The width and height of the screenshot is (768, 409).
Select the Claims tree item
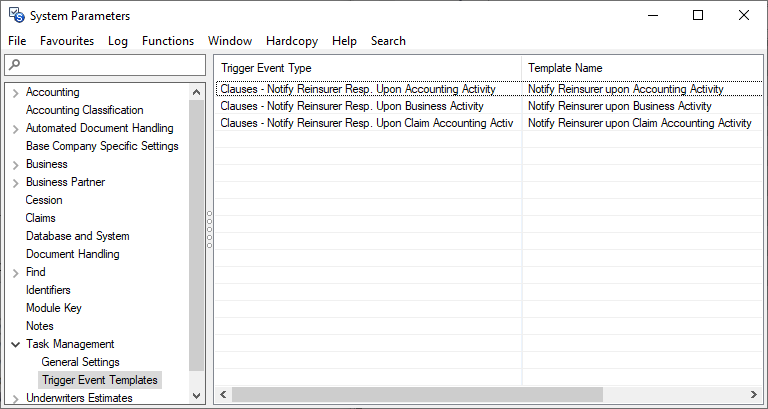41,218
